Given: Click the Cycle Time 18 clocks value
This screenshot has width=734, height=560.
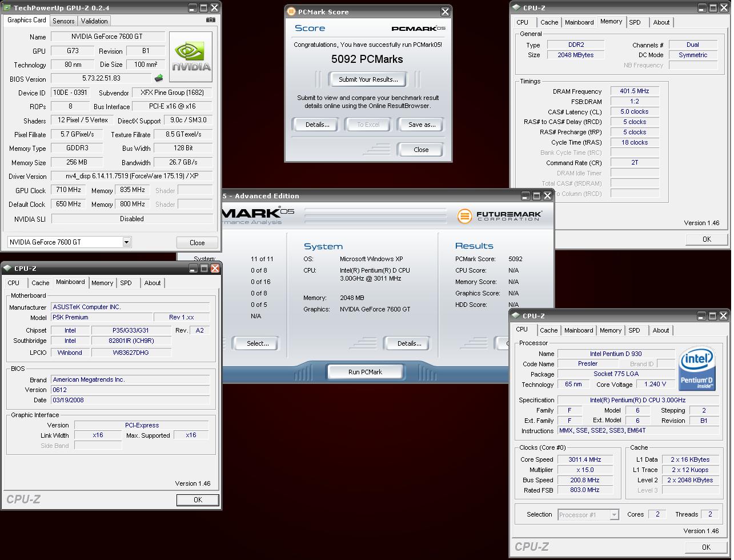Looking at the screenshot, I should point(635,142).
